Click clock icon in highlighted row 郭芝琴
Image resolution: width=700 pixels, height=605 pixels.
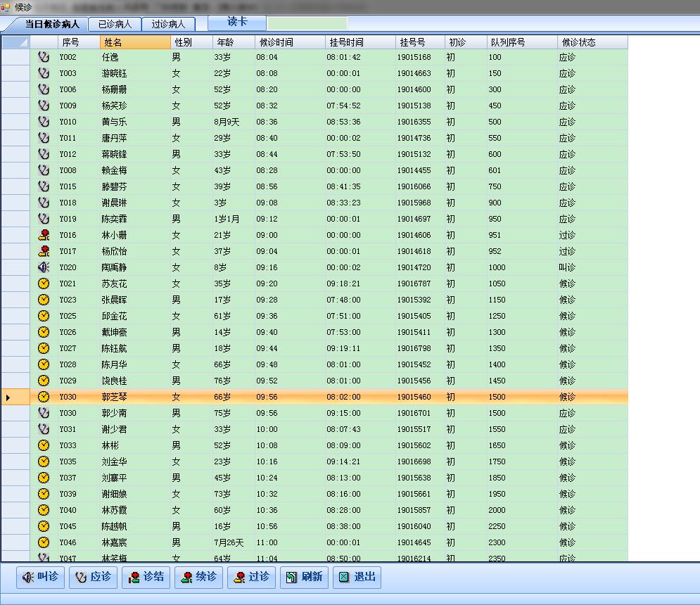tap(44, 397)
